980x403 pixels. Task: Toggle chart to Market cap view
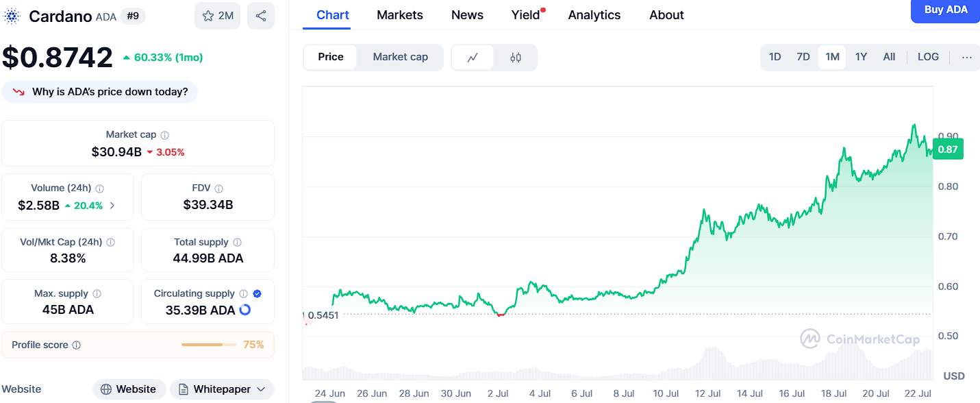(400, 57)
